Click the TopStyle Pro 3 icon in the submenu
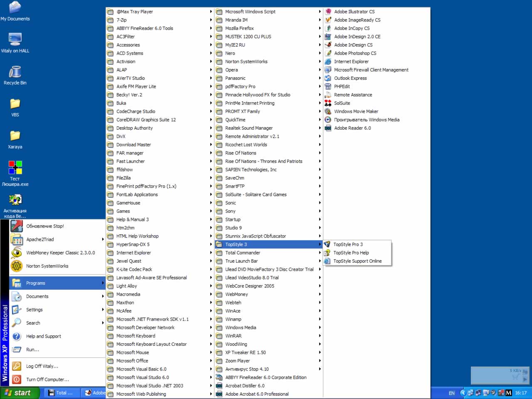This screenshot has height=399, width=532. (328, 244)
